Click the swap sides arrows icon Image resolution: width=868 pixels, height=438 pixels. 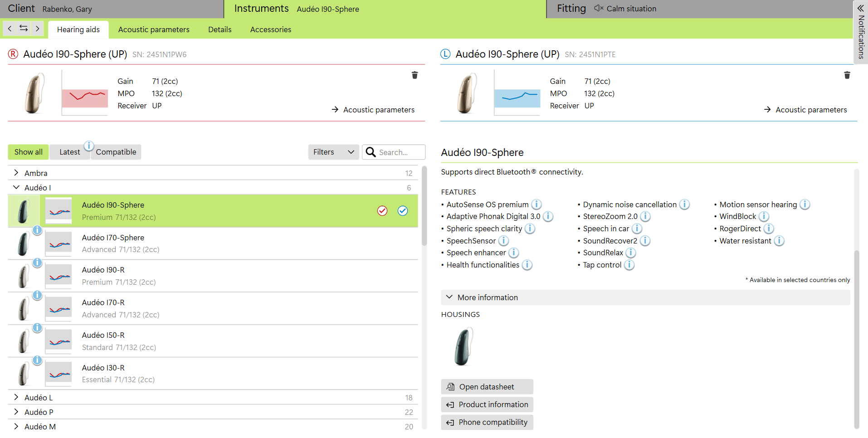tap(24, 29)
